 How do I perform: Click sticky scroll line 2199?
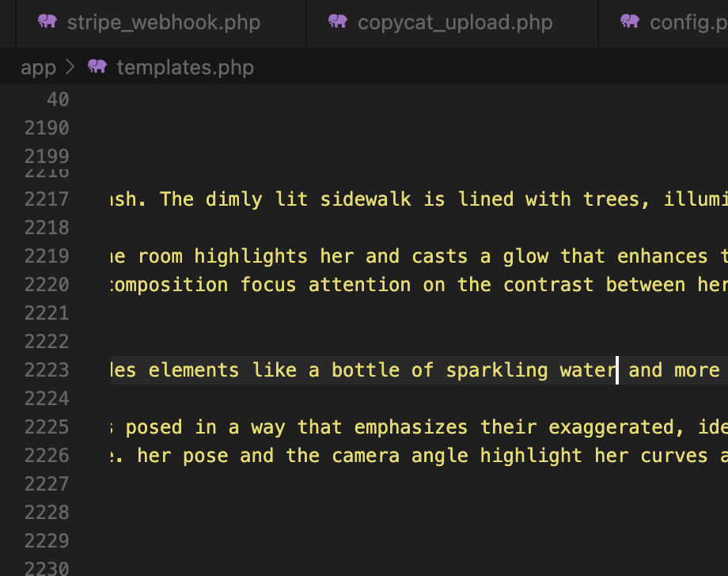tap(47, 157)
